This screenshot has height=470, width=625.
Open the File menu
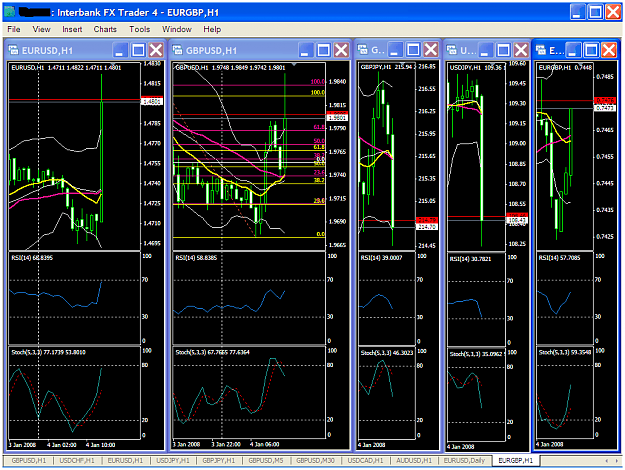click(14, 29)
